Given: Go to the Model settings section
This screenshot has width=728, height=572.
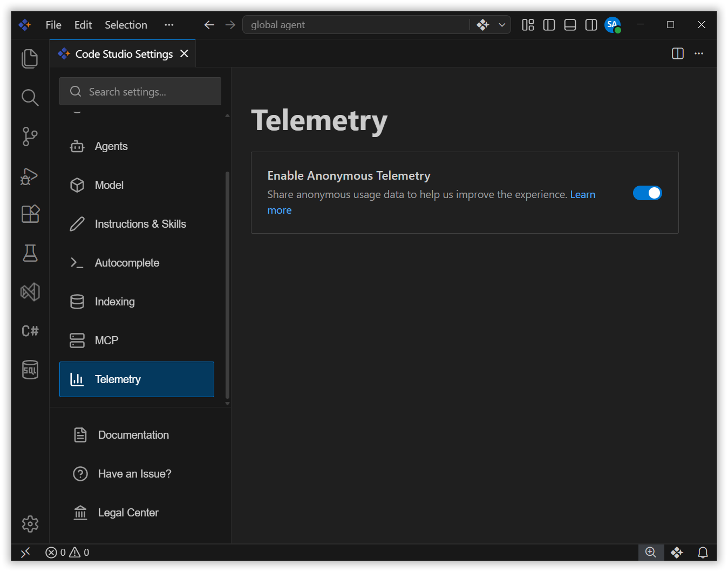Looking at the screenshot, I should pyautogui.click(x=137, y=185).
